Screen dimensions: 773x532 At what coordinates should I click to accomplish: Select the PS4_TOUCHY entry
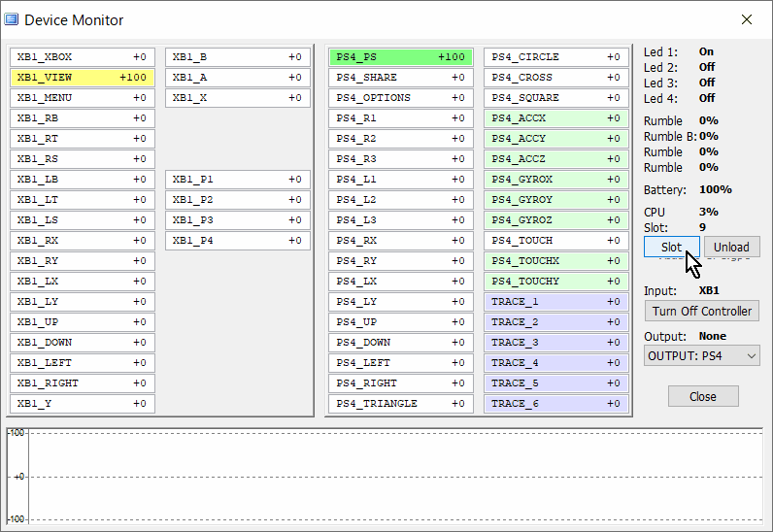click(x=556, y=282)
